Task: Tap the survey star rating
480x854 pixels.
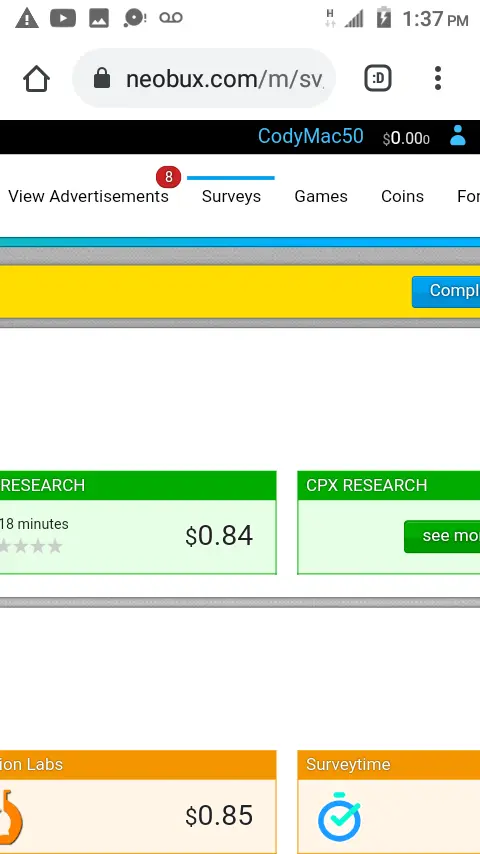Action: (x=31, y=546)
